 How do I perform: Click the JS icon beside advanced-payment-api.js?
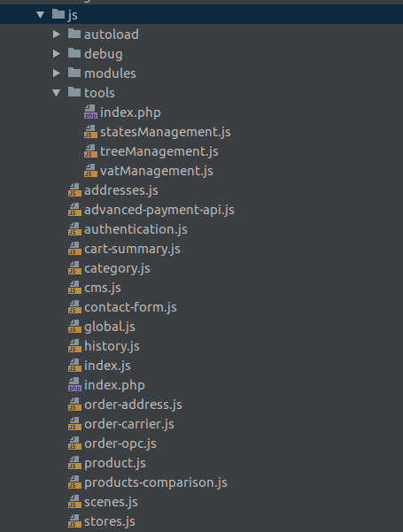point(74,209)
